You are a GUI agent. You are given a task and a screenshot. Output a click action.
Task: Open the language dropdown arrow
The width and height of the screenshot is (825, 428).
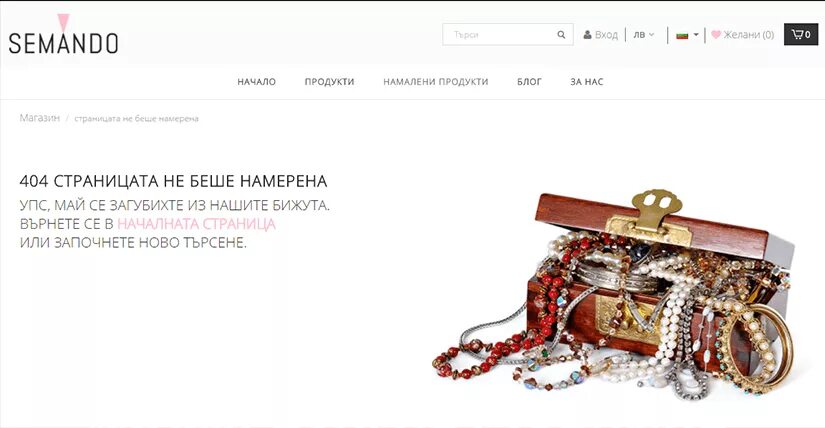click(696, 35)
